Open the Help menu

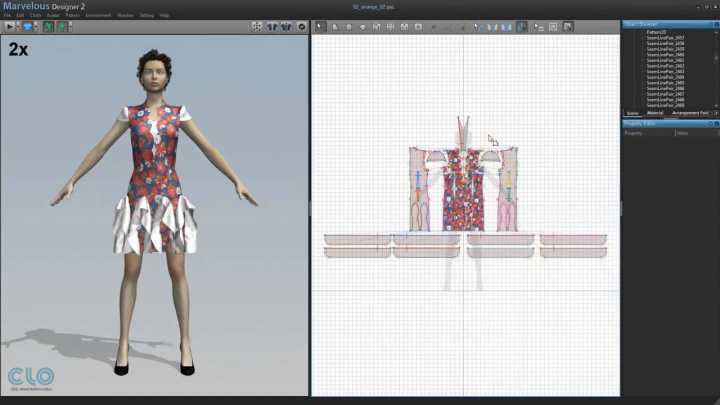(164, 15)
